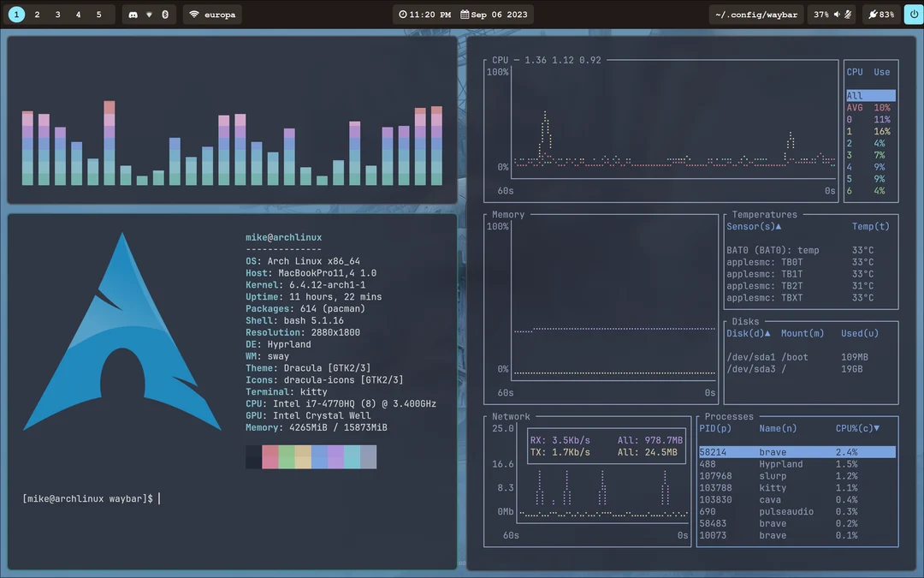
Task: Click the ~/.config/waybar window title
Action: [756, 14]
